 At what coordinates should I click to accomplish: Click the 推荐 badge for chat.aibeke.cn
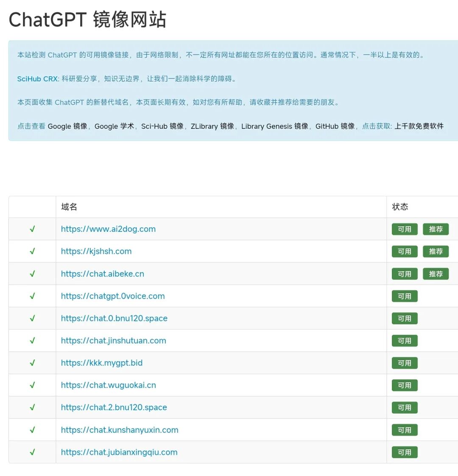pos(436,274)
